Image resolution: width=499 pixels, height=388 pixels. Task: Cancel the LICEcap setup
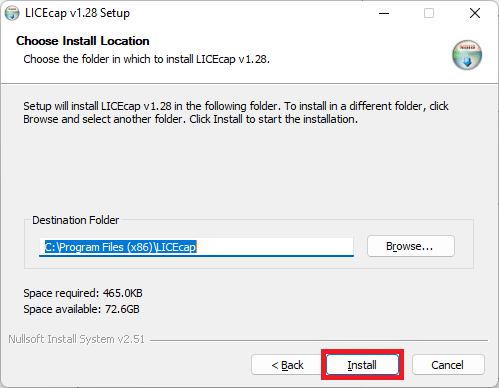(x=448, y=365)
